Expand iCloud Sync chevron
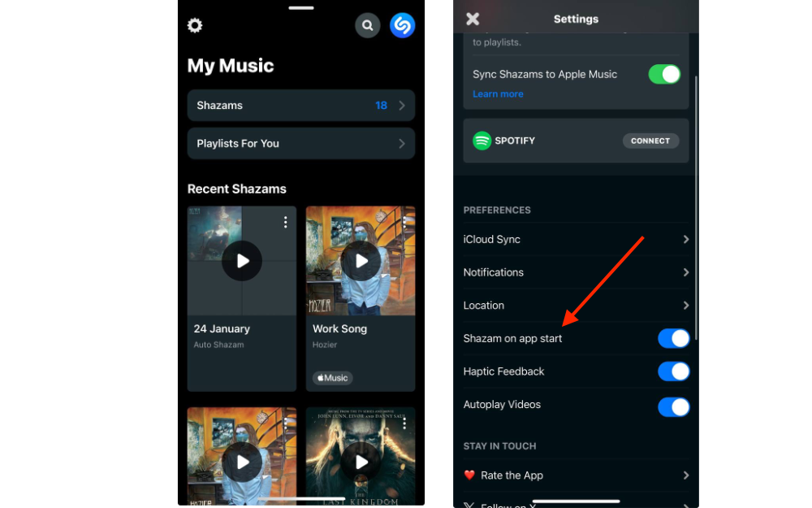 685,239
